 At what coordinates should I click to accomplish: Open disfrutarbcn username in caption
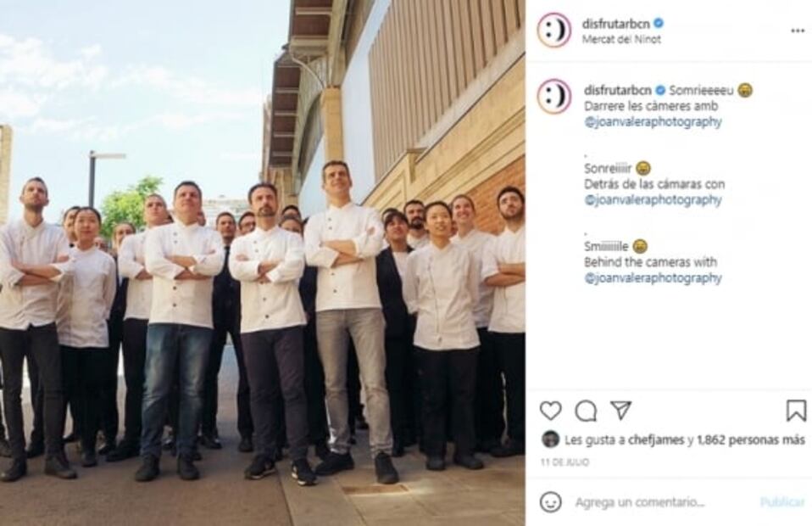pos(618,90)
